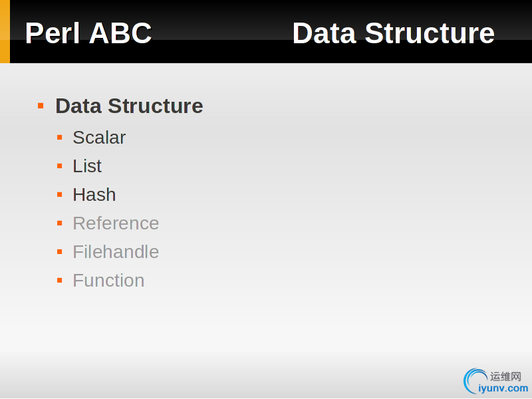The width and height of the screenshot is (532, 399).
Task: Click the orange accent bar in header
Action: 5,31
